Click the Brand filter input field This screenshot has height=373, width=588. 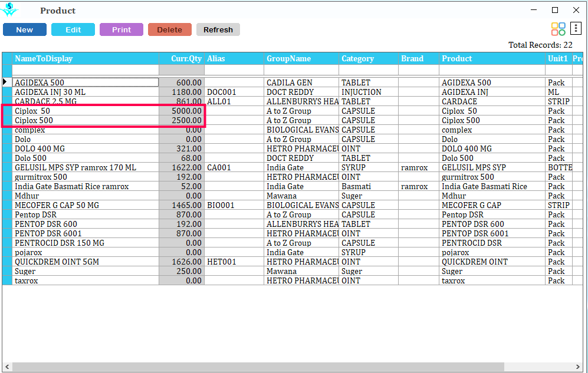pos(419,70)
